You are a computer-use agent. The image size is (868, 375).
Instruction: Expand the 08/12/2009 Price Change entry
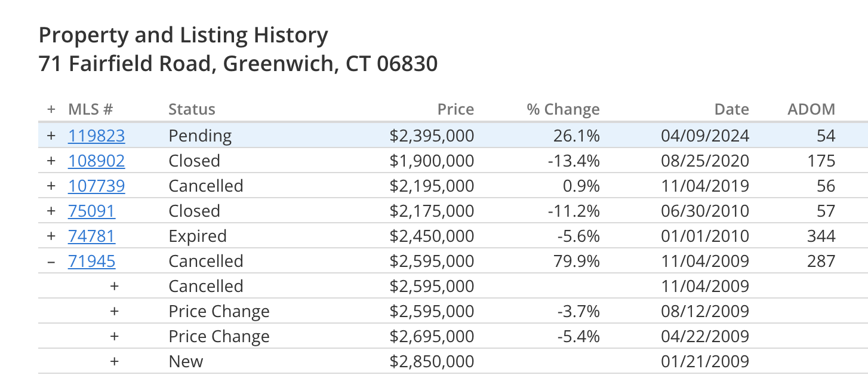pos(115,311)
